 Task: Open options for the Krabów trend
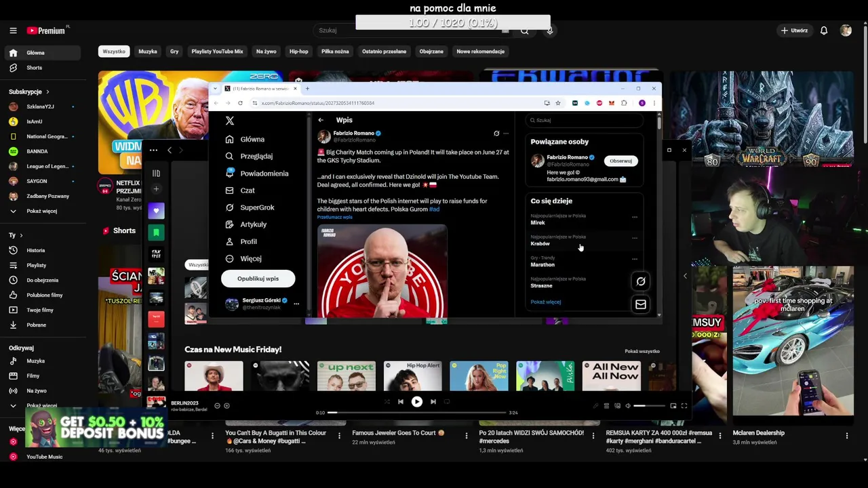pos(635,238)
